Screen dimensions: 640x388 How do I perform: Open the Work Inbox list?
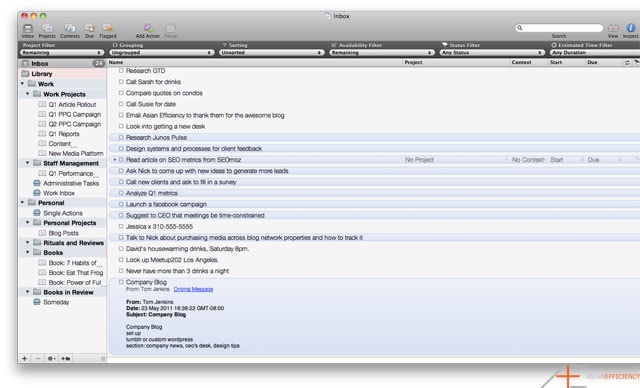(x=59, y=193)
